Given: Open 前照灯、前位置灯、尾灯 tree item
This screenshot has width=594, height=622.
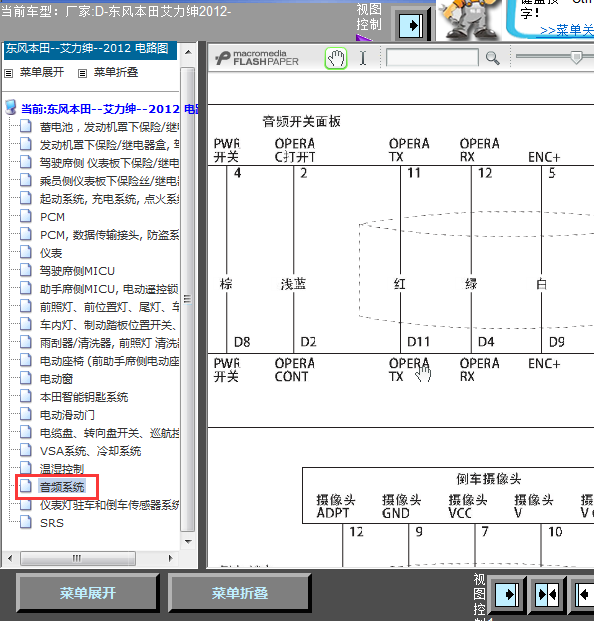Looking at the screenshot, I should (x=109, y=307).
